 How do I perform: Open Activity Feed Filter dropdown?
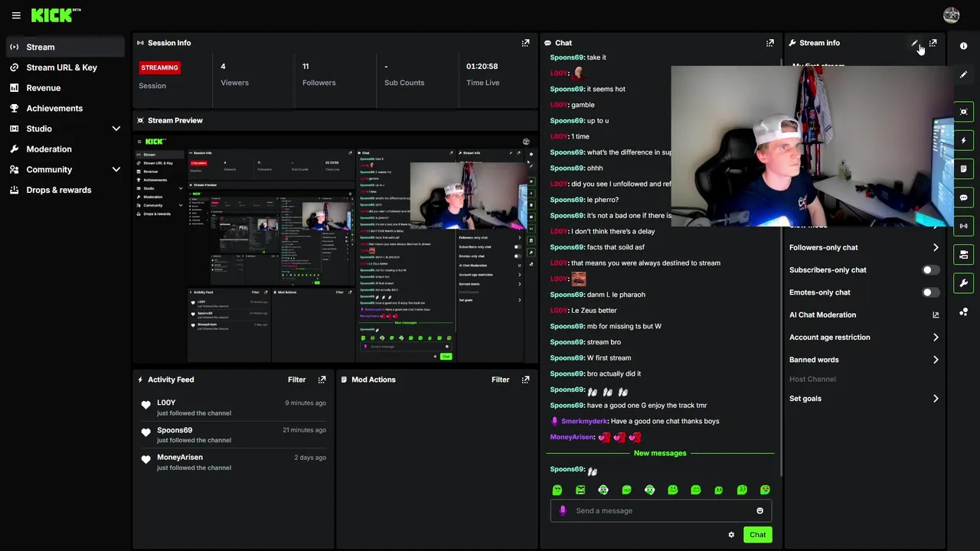point(296,380)
